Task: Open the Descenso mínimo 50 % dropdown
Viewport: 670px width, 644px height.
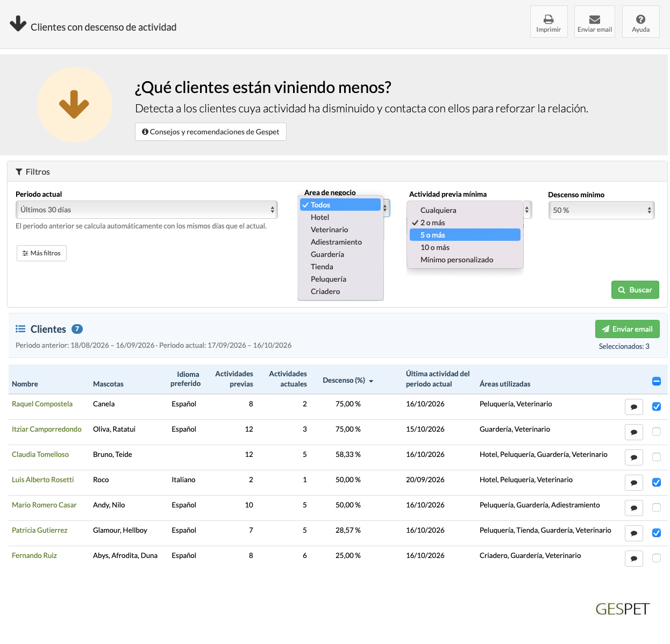Action: point(601,210)
